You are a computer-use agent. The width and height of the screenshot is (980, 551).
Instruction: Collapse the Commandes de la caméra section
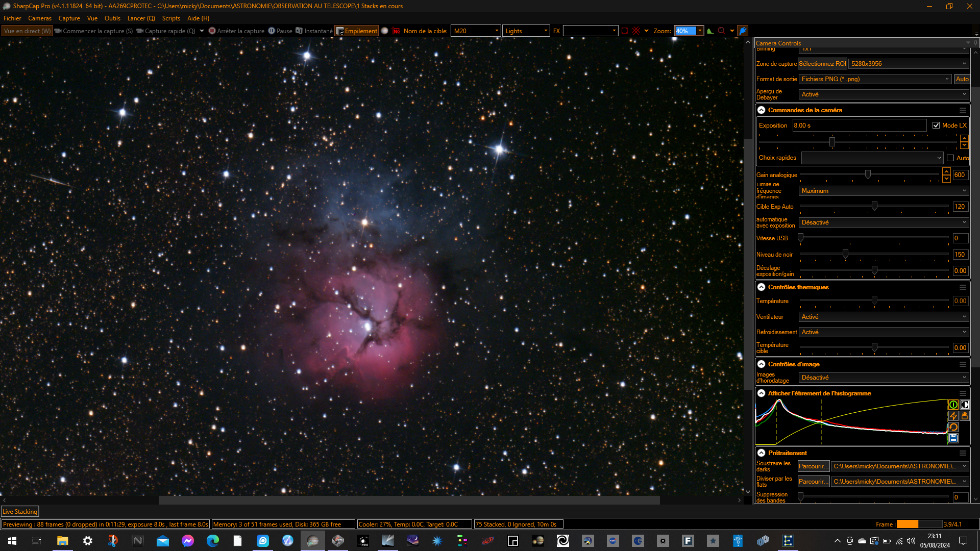[761, 110]
